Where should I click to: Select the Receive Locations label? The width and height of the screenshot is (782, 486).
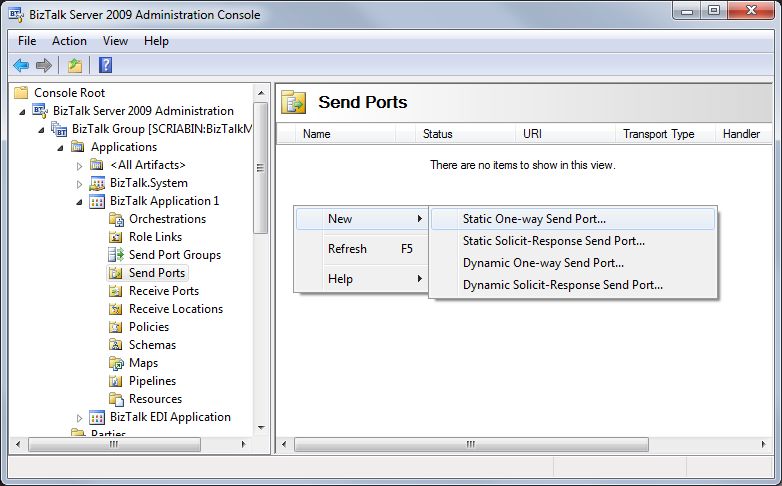[x=176, y=309]
